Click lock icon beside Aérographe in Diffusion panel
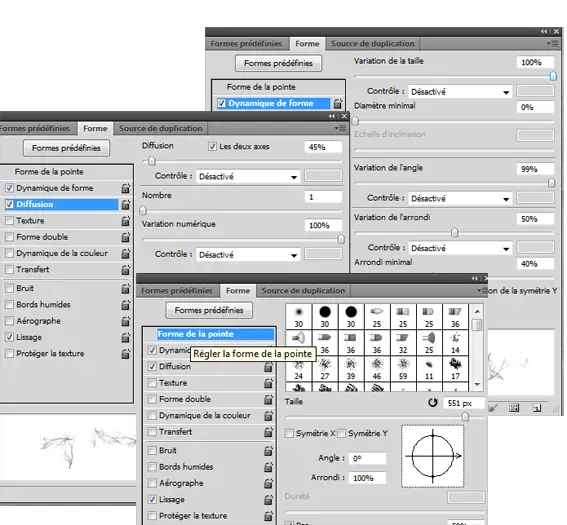 pos(125,321)
